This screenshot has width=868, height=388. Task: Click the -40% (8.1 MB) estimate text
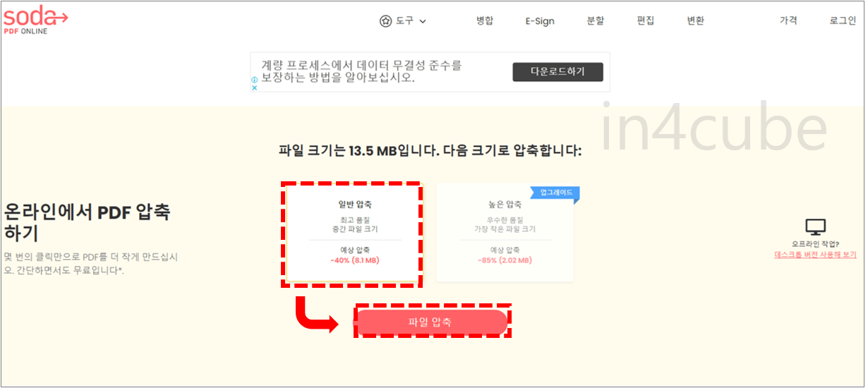[355, 260]
